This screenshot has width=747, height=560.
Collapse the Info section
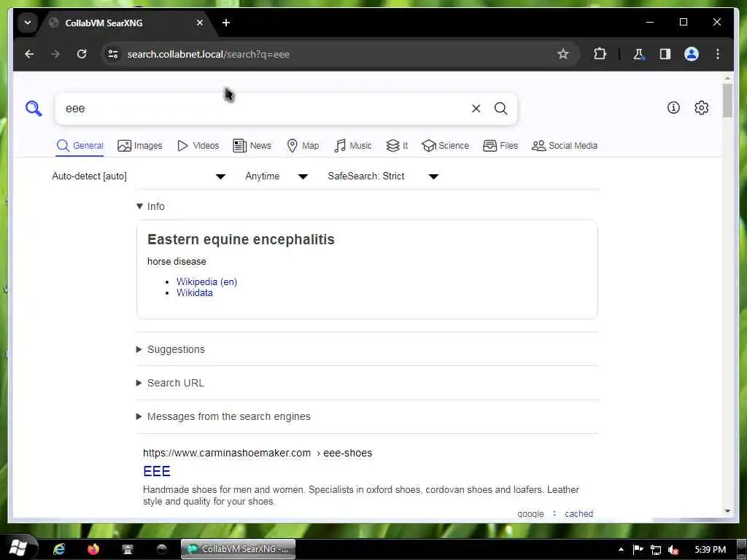(150, 206)
